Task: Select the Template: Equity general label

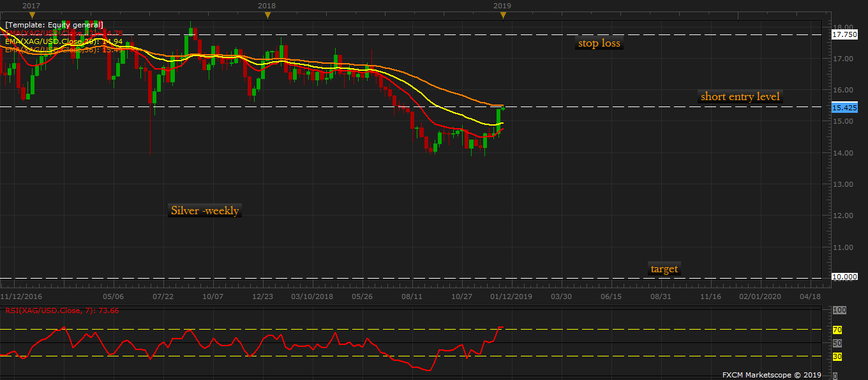Action: click(54, 25)
